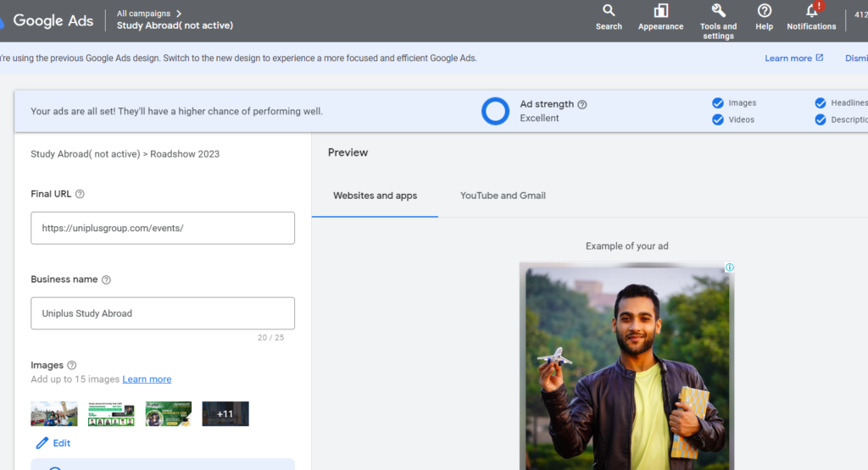This screenshot has width=868, height=470.
Task: Click the Final URL input field
Action: (x=163, y=228)
